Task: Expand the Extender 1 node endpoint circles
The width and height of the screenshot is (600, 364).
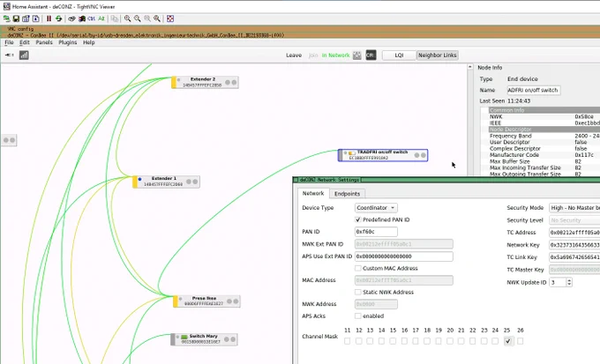Action: pyautogui.click(x=192, y=182)
